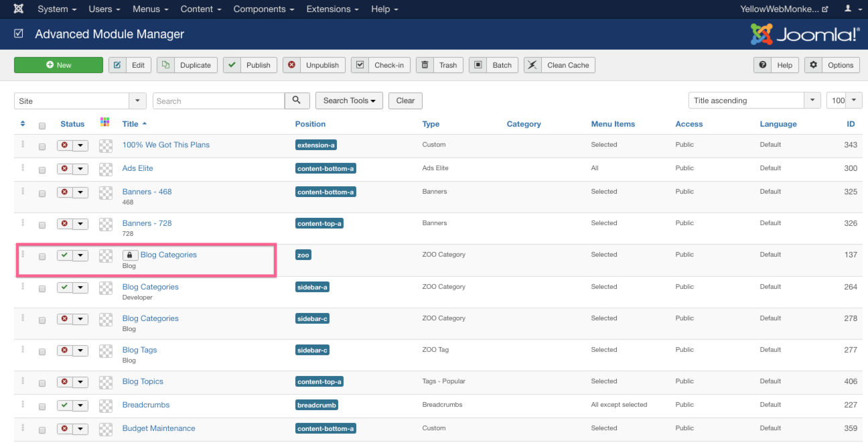Open the Title ascending sort dropdown
The width and height of the screenshot is (868, 443).
pos(754,101)
